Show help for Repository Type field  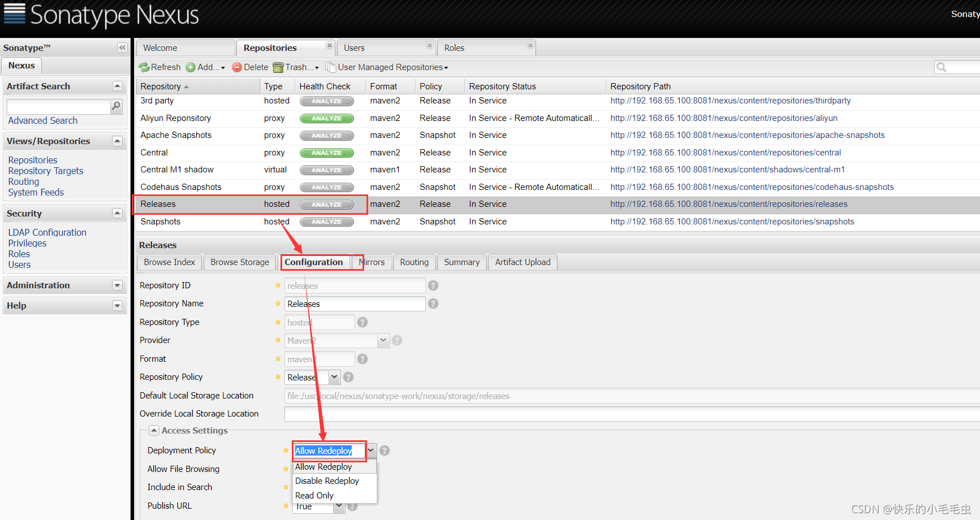[362, 322]
